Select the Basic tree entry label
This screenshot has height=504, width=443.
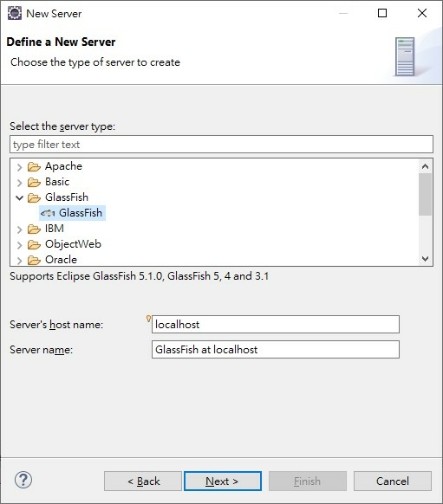57,182
